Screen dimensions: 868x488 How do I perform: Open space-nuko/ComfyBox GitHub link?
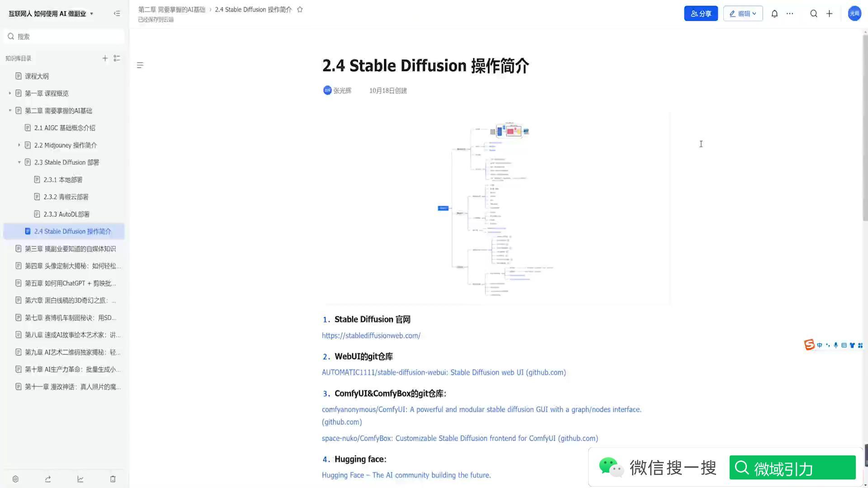(x=460, y=438)
